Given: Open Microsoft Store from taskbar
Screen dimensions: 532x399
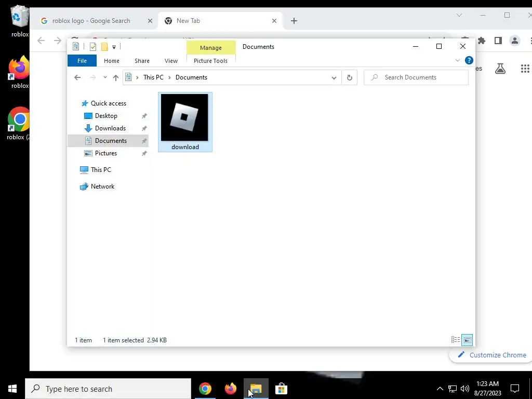Looking at the screenshot, I should tap(281, 389).
